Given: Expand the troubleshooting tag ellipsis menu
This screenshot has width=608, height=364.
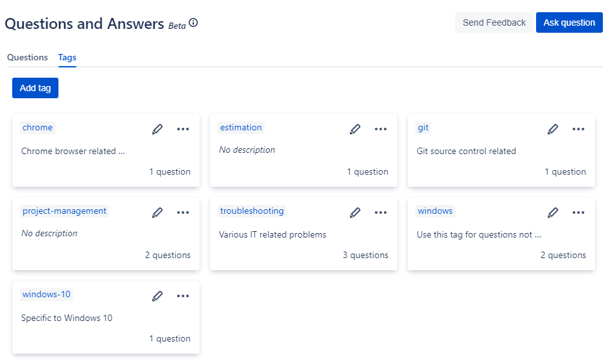Looking at the screenshot, I should point(381,212).
